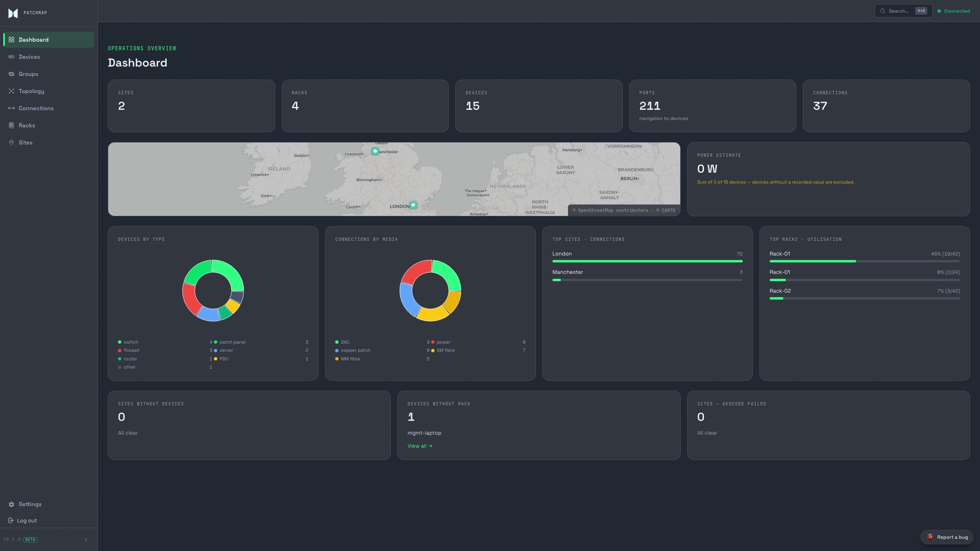
Task: Click the bug icon on Report a bug
Action: (x=930, y=537)
